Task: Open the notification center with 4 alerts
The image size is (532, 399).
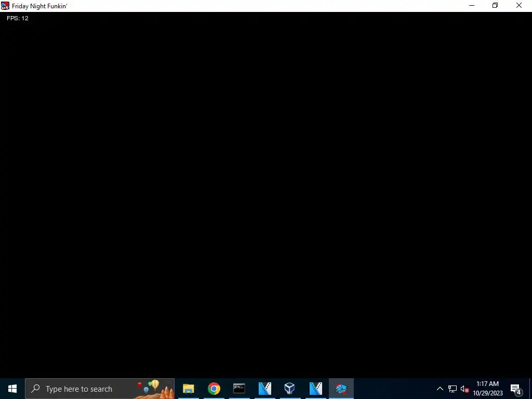Action: pyautogui.click(x=516, y=389)
